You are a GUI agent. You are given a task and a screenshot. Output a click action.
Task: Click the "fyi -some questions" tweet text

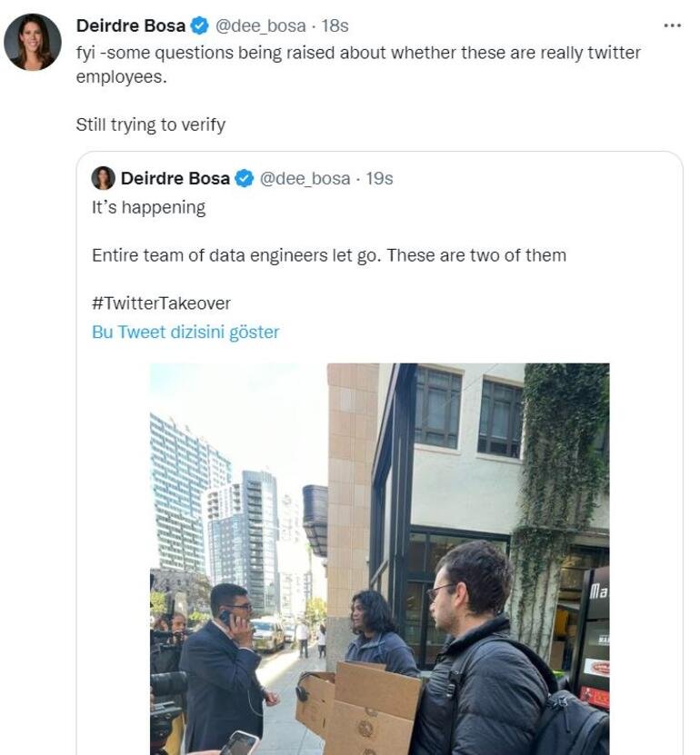click(358, 53)
